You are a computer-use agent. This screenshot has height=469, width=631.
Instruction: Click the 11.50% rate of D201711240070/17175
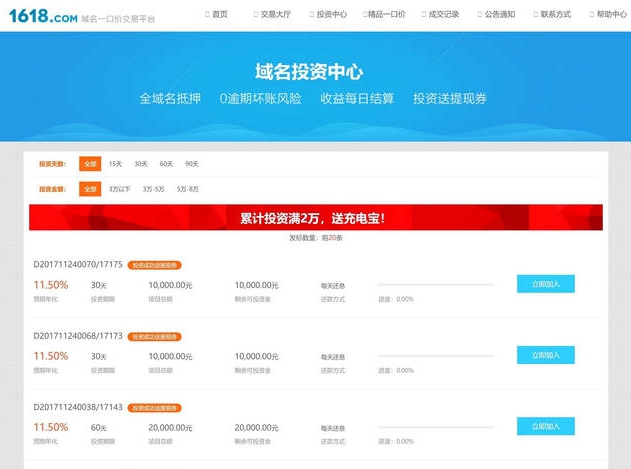click(51, 285)
